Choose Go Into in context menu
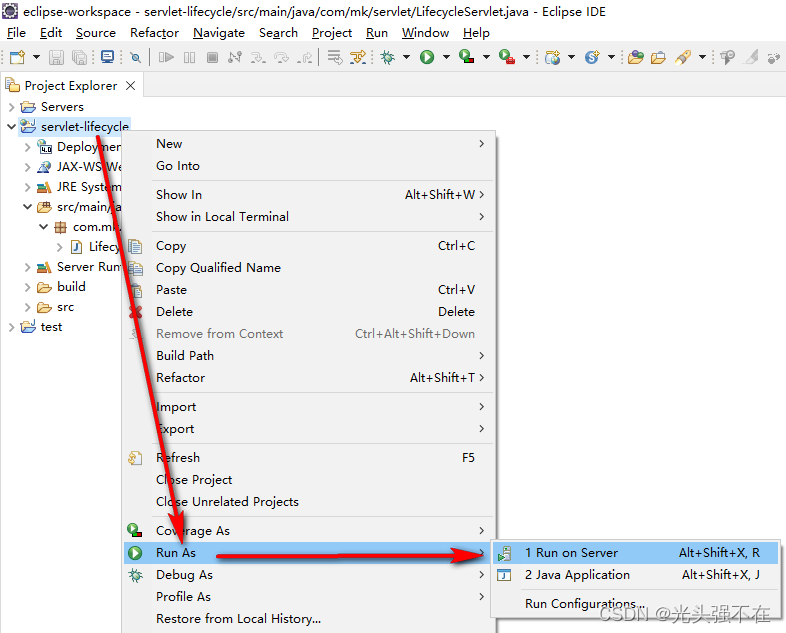Screen dimensions: 786x633 point(308,166)
